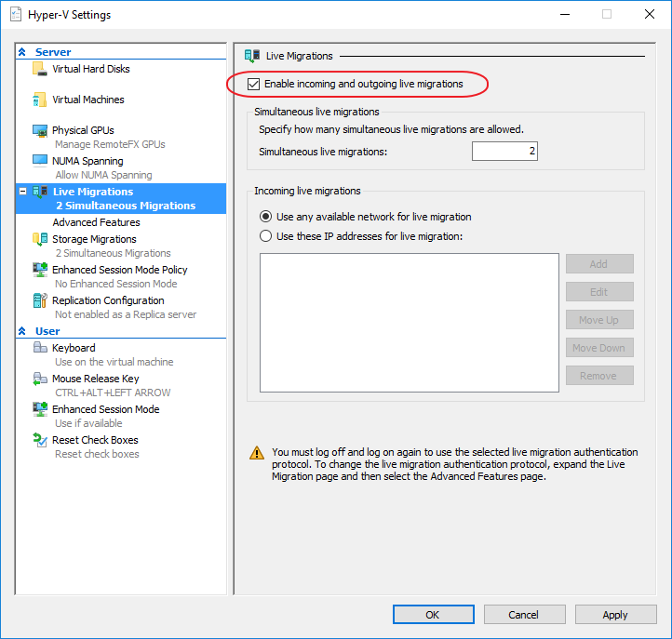Click 'Use on the virtual machine' subtitle
This screenshot has height=639, width=672.
point(114,362)
